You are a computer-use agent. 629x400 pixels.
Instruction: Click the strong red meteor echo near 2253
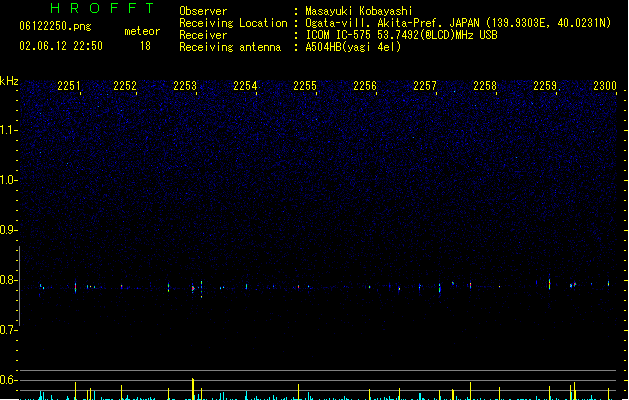[x=193, y=288]
